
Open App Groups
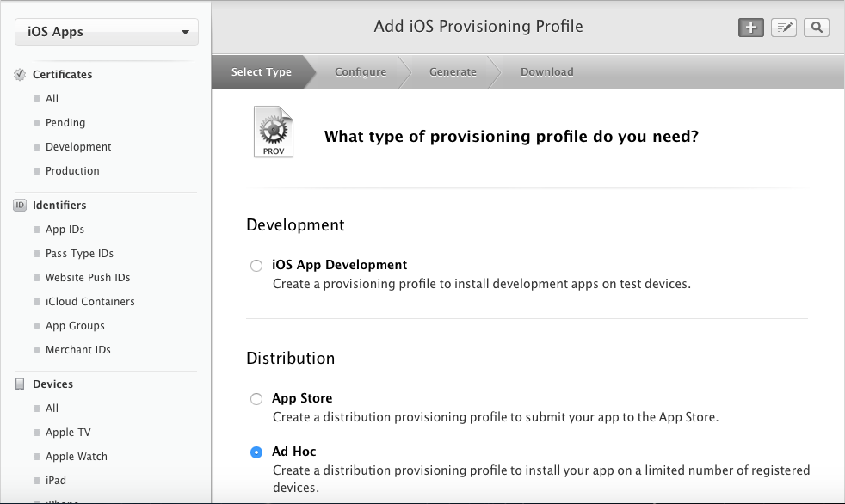(x=75, y=326)
